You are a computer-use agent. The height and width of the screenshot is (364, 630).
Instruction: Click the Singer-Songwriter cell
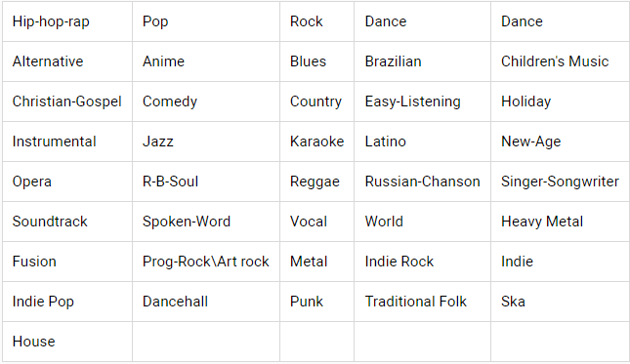[x=560, y=182]
